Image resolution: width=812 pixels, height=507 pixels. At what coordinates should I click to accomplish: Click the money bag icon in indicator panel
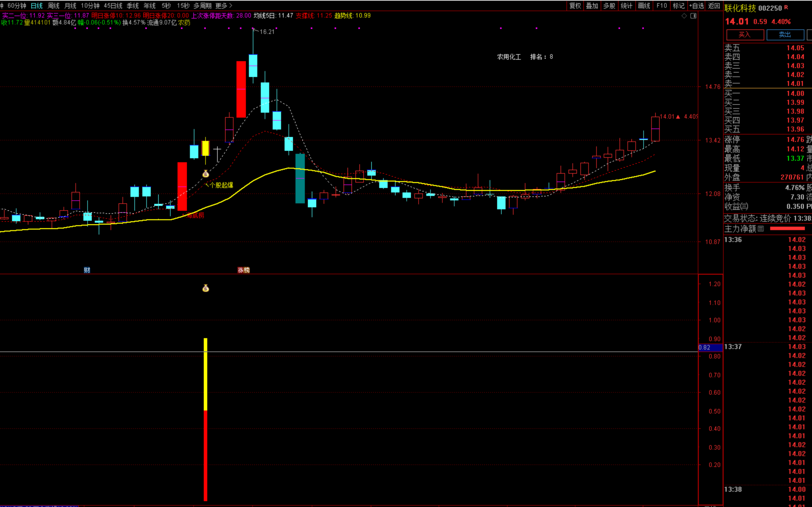(206, 288)
